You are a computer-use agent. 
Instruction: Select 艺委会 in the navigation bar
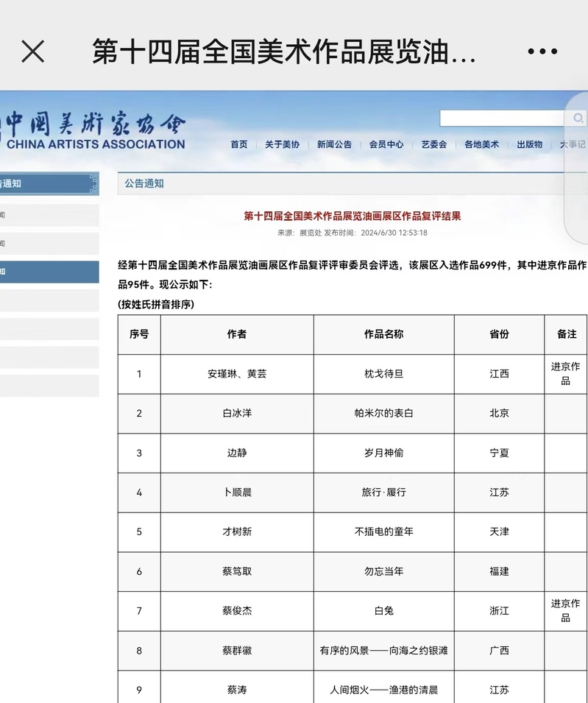click(434, 145)
